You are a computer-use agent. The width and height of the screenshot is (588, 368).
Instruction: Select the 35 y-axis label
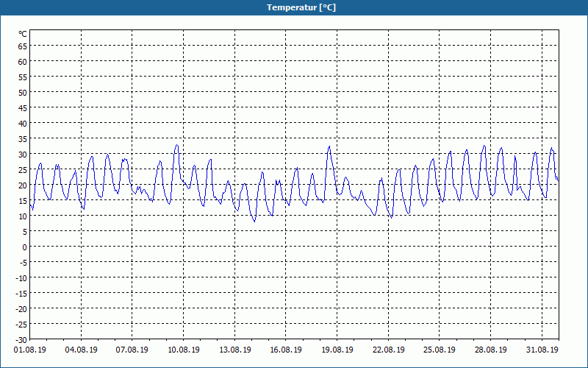[23, 139]
